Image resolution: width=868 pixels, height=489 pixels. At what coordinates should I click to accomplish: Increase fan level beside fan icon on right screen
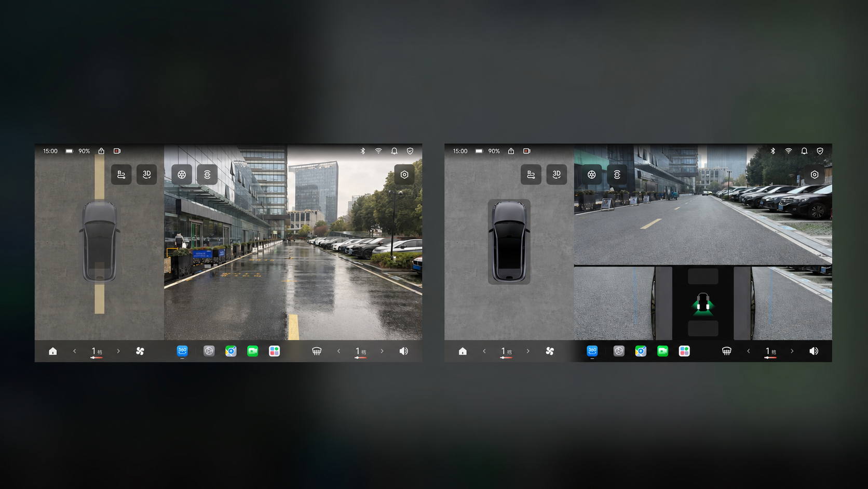pyautogui.click(x=528, y=351)
